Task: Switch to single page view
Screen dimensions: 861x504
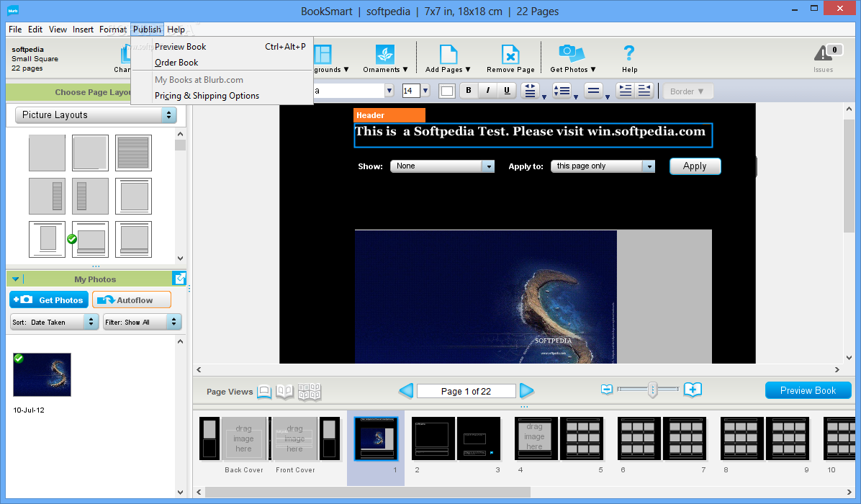Action: point(264,392)
